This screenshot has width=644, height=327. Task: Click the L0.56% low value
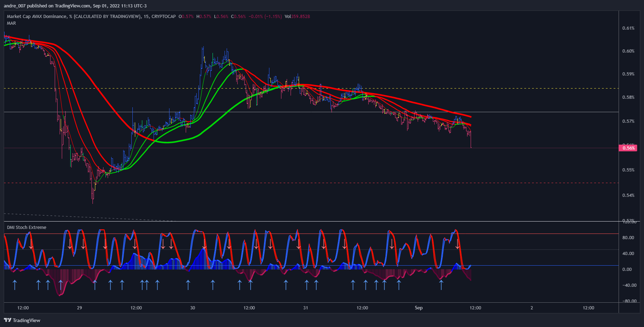pos(221,17)
